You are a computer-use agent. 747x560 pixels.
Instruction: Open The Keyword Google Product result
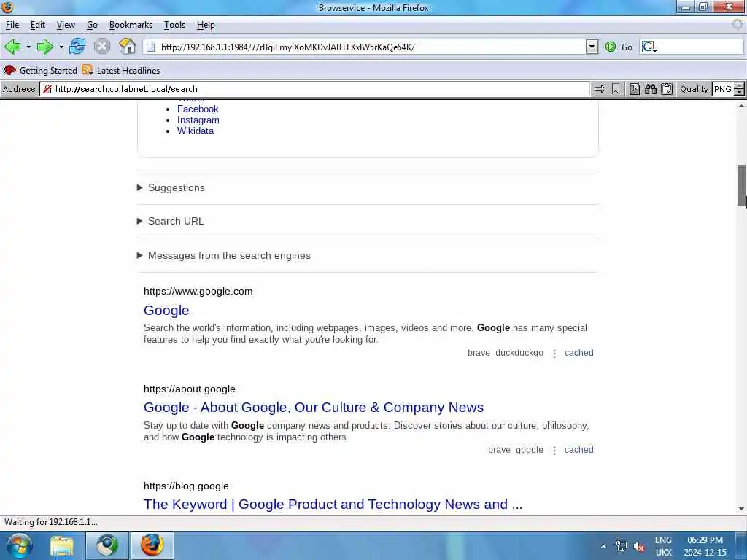click(x=333, y=505)
